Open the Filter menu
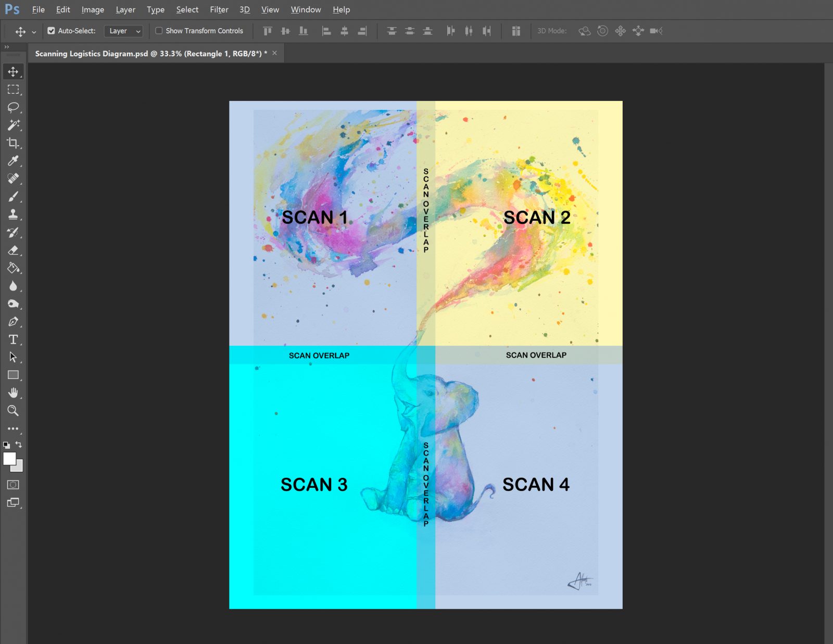Screen dimensions: 833x644 coord(219,9)
